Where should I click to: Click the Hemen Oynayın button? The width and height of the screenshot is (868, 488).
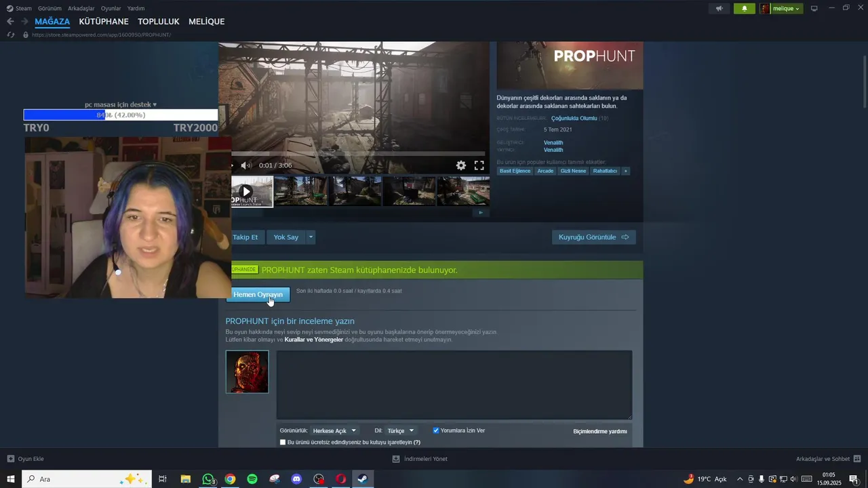(258, 294)
